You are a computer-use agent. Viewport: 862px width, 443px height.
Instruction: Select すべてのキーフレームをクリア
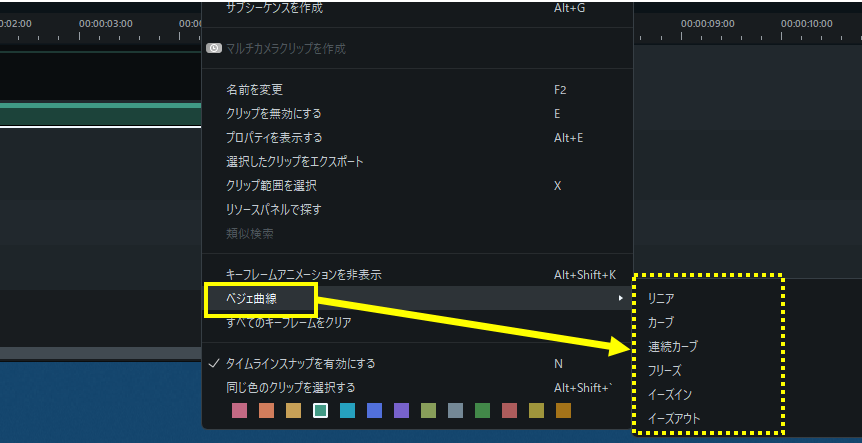pyautogui.click(x=288, y=323)
